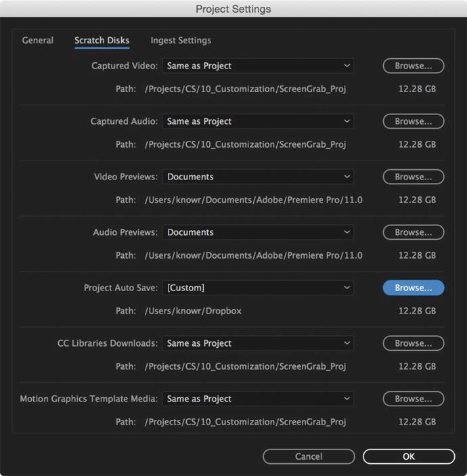Viewport: 467px width, 476px height.
Task: Open the Captured Audio location dropdown
Action: tap(258, 121)
